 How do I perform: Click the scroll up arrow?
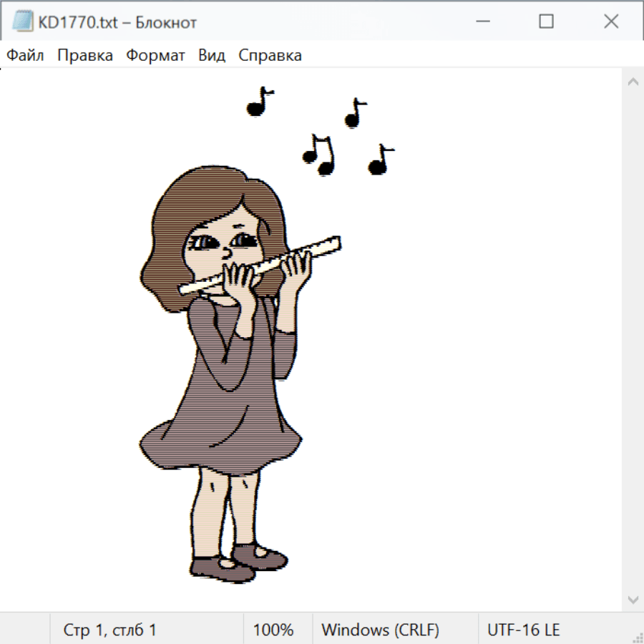[x=633, y=82]
